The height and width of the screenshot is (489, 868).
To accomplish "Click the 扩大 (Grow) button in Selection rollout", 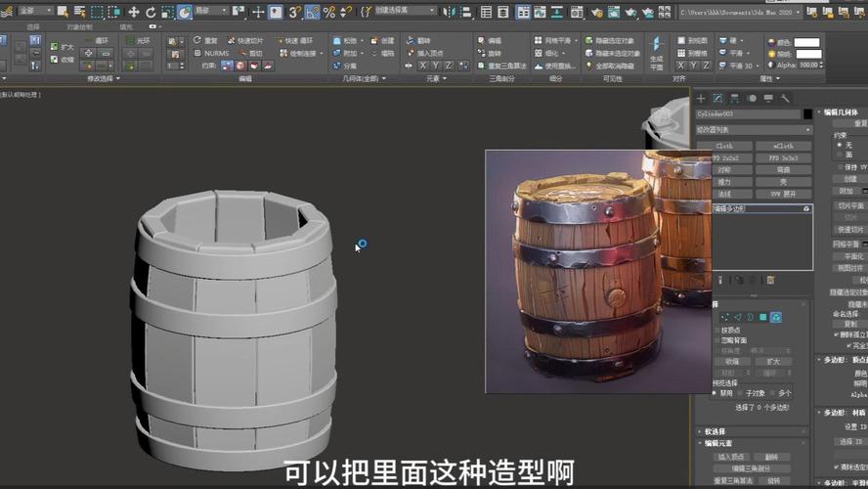I will click(773, 362).
